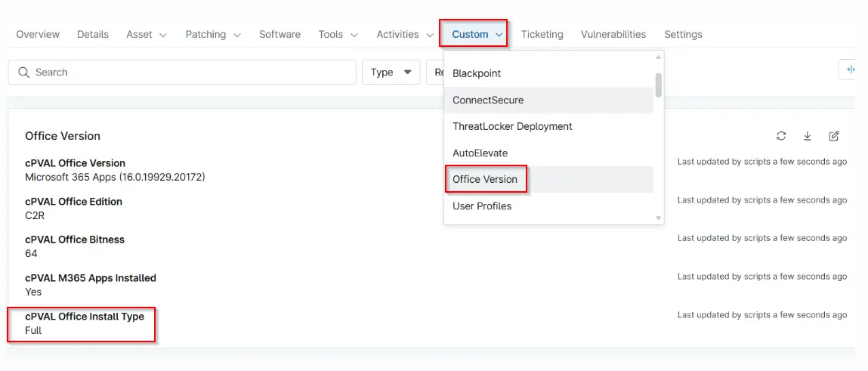This screenshot has height=371, width=868.
Task: Select Office Version in the Custom menu
Action: coord(548,179)
